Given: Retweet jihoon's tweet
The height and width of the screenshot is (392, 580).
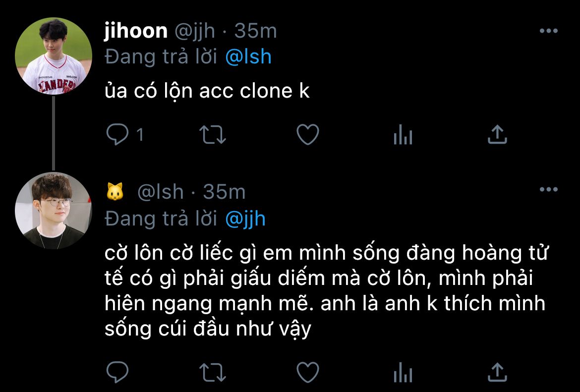Looking at the screenshot, I should pos(212,134).
